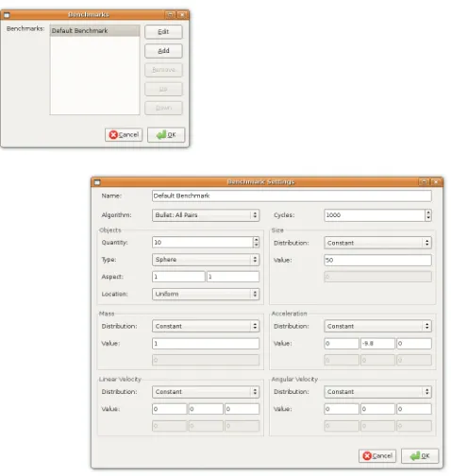Adjust Cycles spinner arrows
This screenshot has height=476, width=451.
[428, 215]
